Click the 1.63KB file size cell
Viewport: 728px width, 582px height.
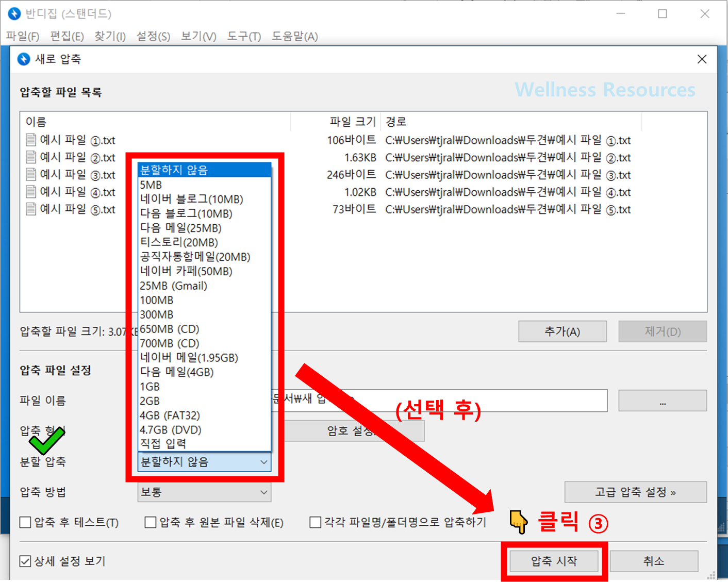pyautogui.click(x=360, y=157)
